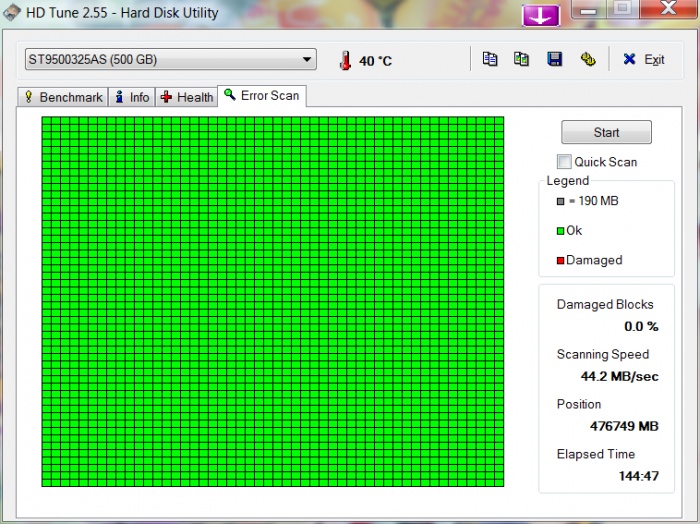Screen dimensions: 700x524
Task: Switch to the Health tab
Action: coord(187,97)
